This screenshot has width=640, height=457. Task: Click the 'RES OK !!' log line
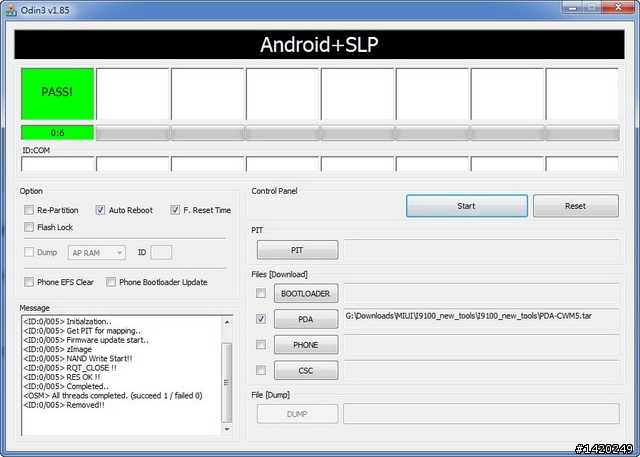point(62,377)
